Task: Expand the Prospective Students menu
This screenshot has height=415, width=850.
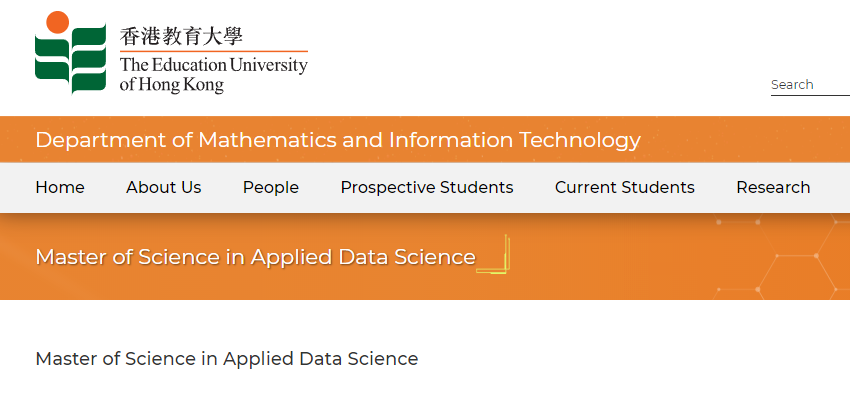Action: point(427,187)
